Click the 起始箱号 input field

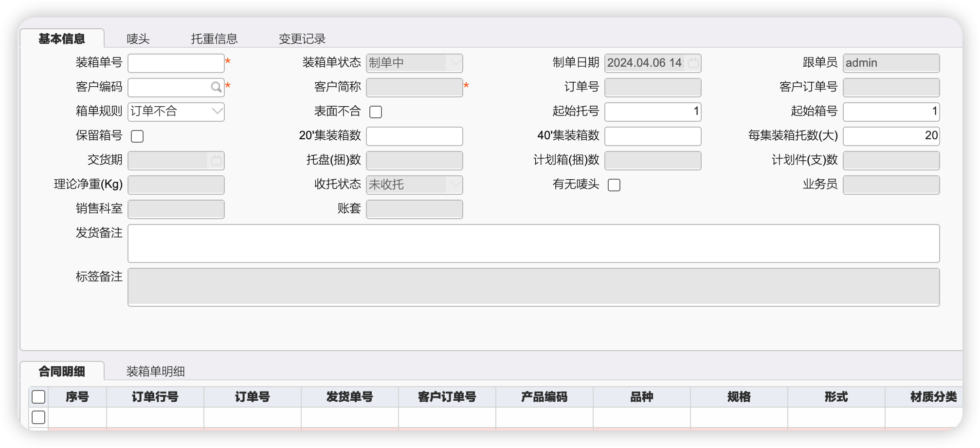tap(891, 112)
